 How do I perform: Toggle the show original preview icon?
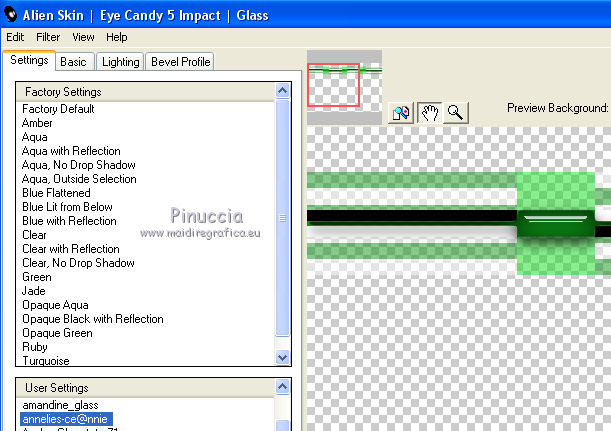[x=401, y=113]
